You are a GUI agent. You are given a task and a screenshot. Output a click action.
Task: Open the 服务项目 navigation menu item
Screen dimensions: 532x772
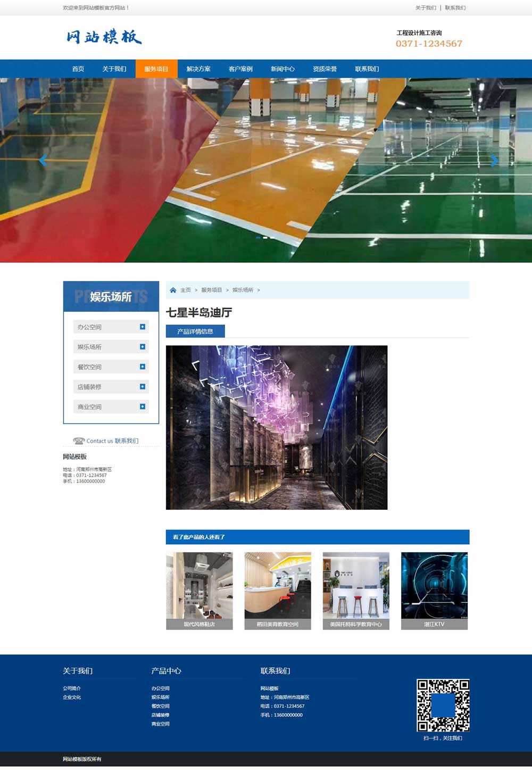[156, 69]
